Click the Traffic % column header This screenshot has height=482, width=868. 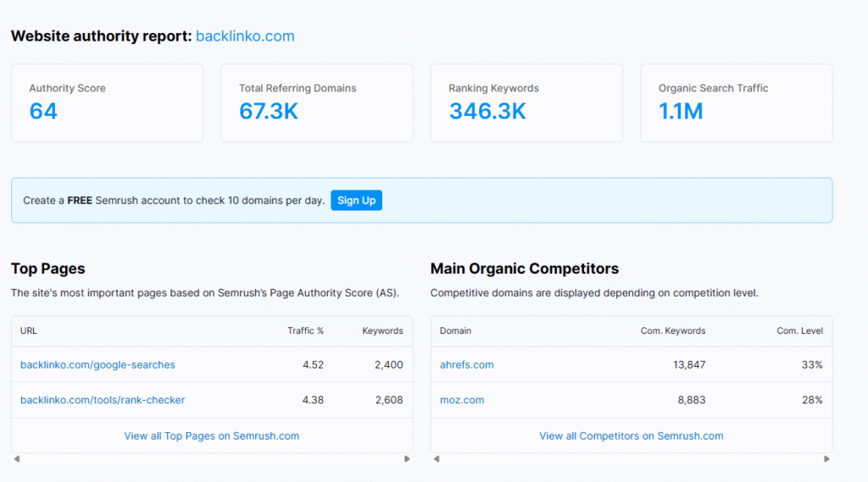pos(305,331)
